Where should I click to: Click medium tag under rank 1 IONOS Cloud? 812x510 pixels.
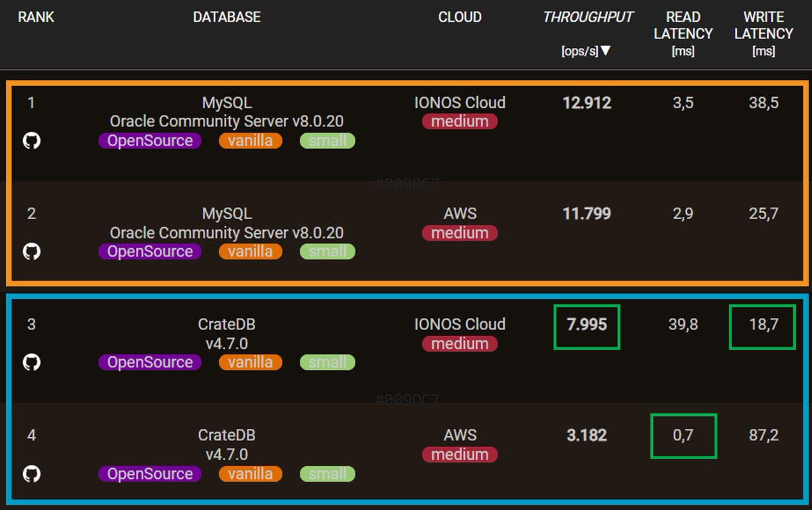(460, 122)
